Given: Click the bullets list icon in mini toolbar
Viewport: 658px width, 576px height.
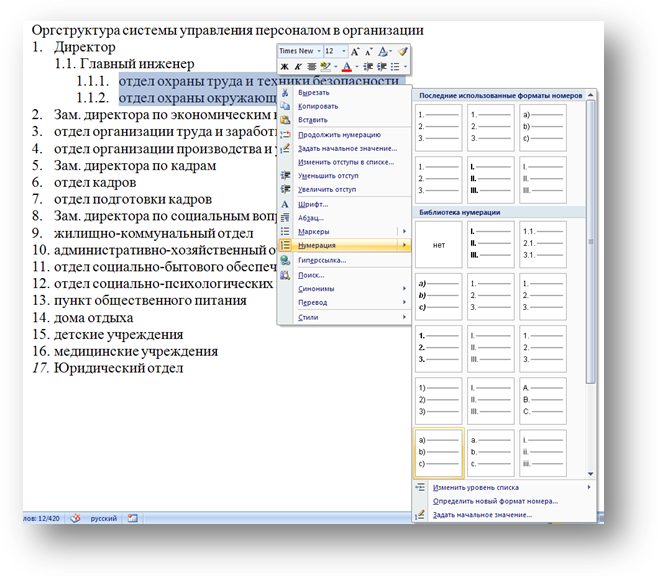Looking at the screenshot, I should coord(395,67).
